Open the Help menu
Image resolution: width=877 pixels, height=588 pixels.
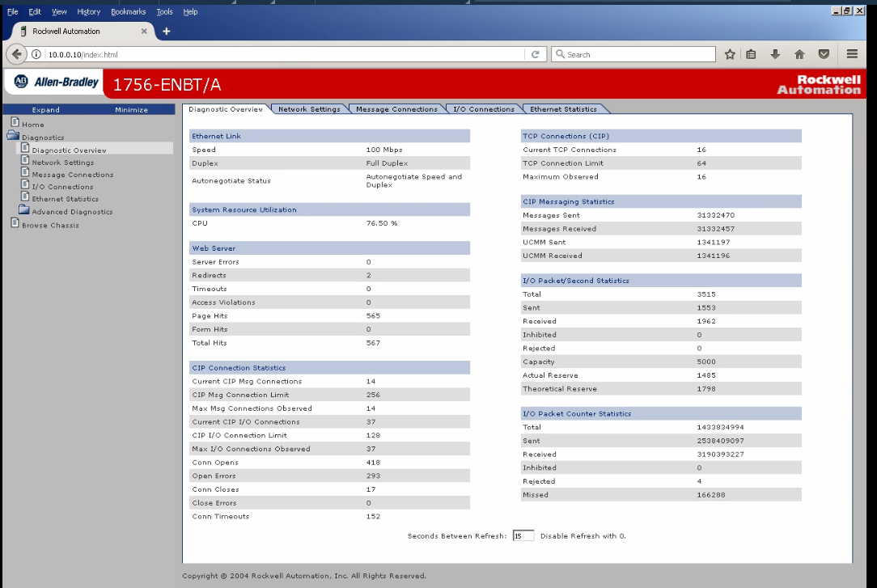pyautogui.click(x=190, y=12)
